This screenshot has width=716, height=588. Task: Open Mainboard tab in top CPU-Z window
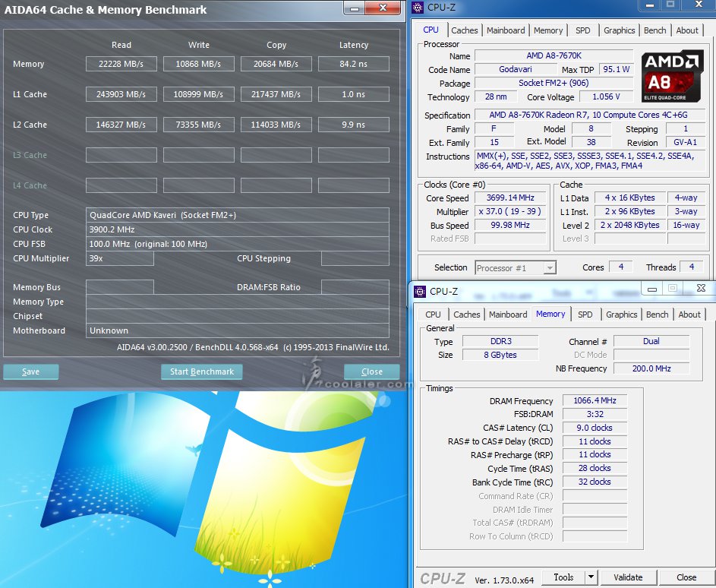point(506,30)
